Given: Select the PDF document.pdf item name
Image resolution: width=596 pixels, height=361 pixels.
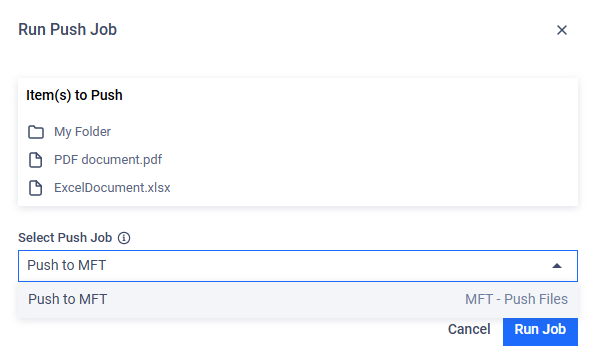Looking at the screenshot, I should tap(108, 160).
